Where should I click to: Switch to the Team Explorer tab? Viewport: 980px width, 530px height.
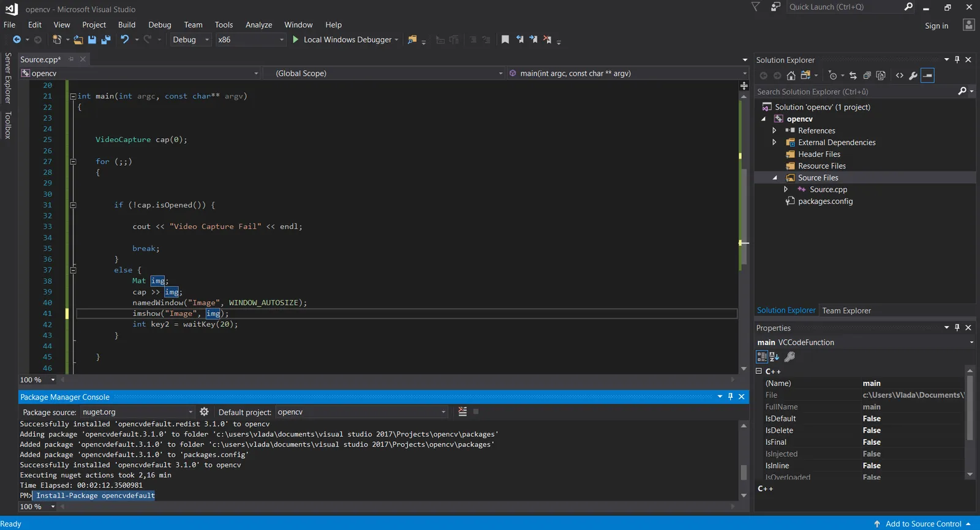coord(846,310)
